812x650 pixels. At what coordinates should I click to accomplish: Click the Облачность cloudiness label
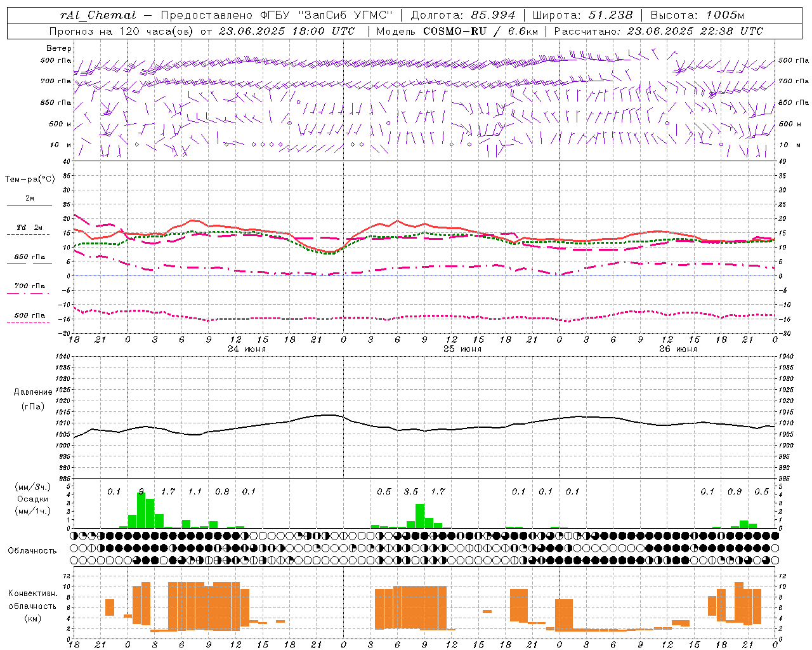coord(32,551)
